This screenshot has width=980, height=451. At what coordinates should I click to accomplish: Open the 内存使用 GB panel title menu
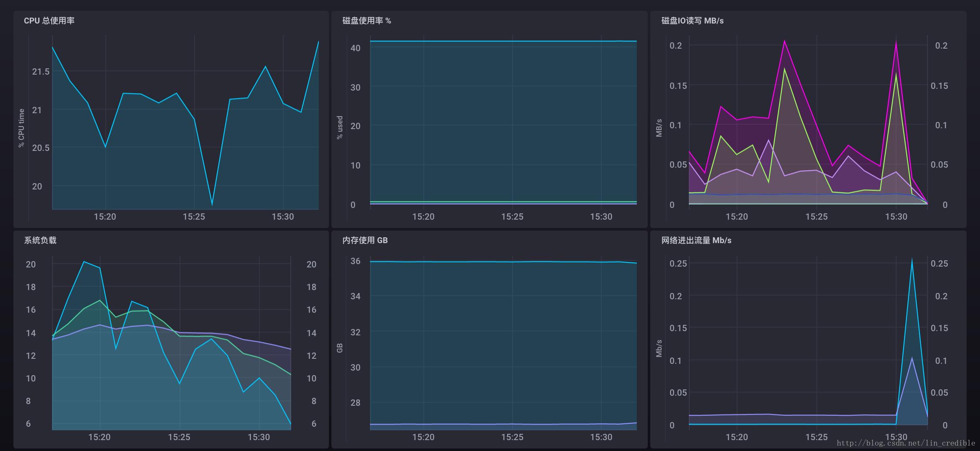[x=365, y=240]
